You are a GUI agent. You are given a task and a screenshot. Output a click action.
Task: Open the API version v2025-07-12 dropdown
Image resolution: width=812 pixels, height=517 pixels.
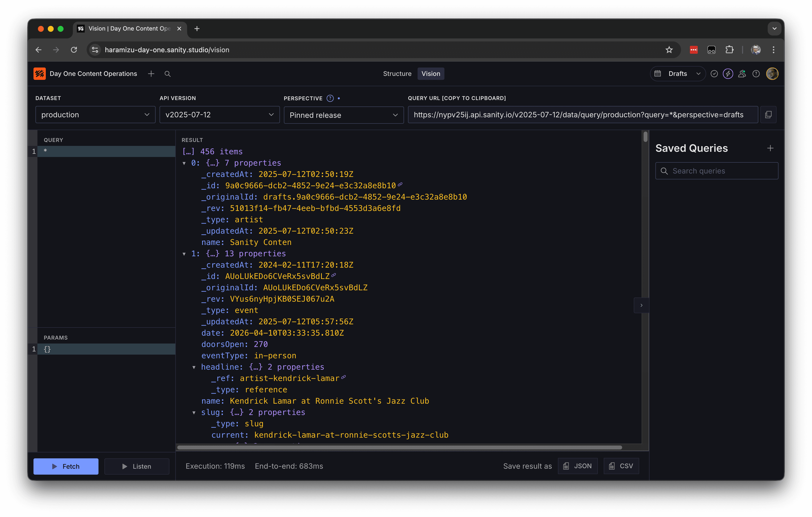[x=219, y=115]
